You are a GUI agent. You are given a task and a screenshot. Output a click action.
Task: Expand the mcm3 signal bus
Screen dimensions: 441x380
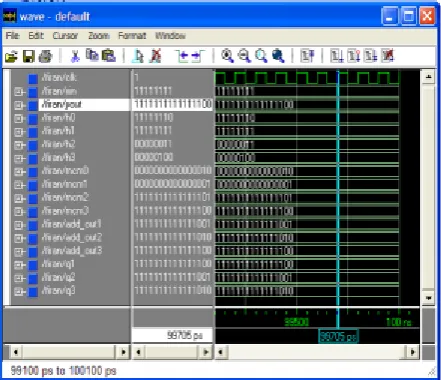point(19,212)
